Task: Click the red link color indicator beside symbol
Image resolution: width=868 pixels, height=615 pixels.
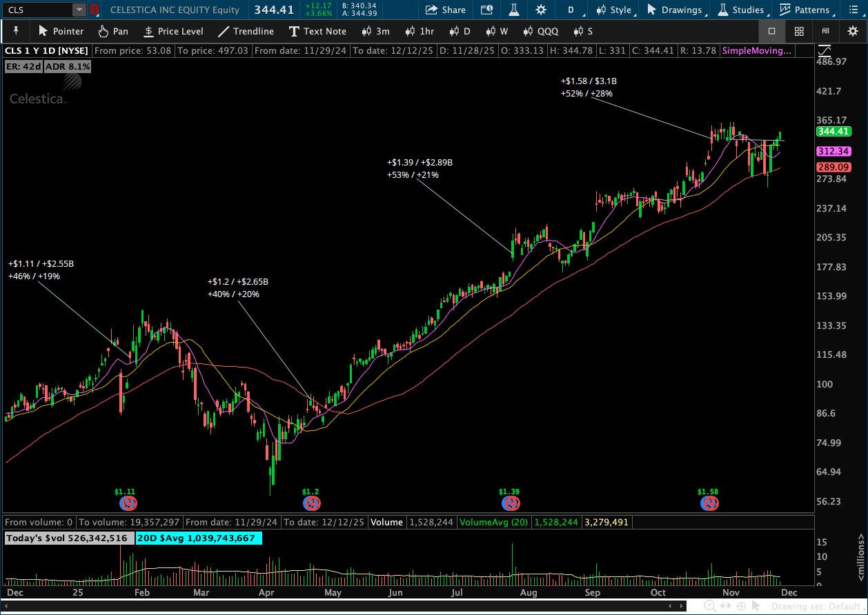Action: click(x=95, y=10)
